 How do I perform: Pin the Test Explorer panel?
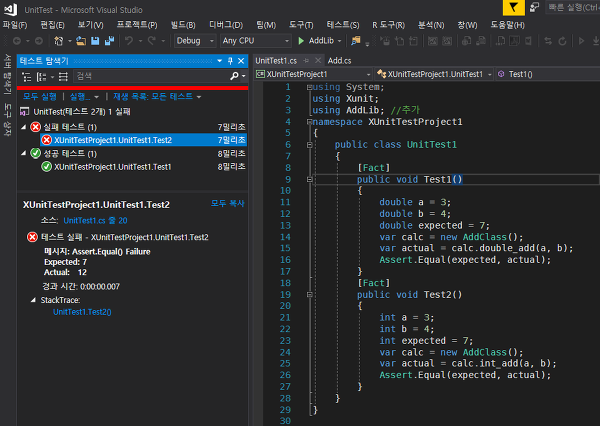click(x=230, y=61)
